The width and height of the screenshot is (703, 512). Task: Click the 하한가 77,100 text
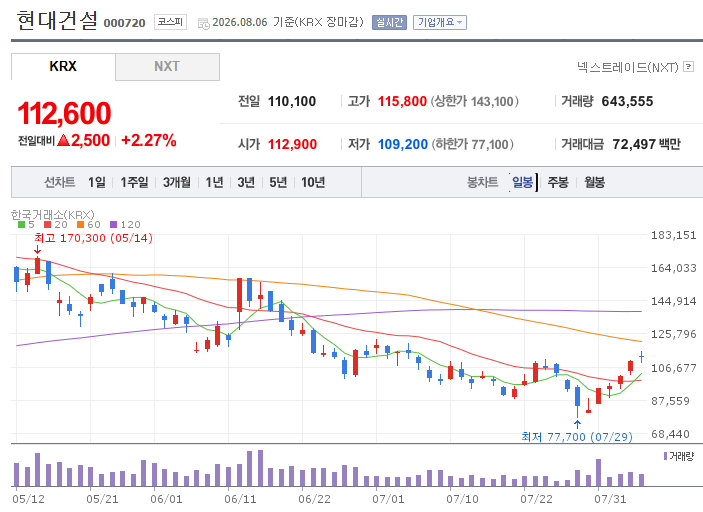click(473, 144)
